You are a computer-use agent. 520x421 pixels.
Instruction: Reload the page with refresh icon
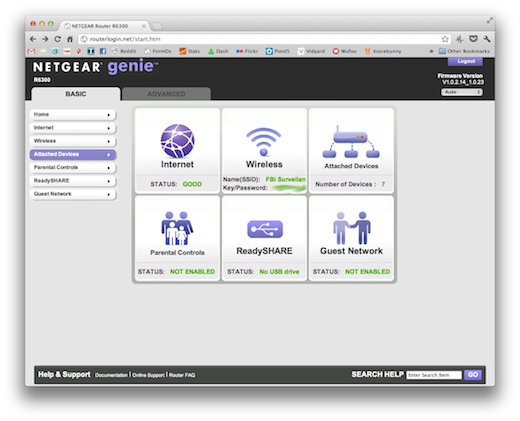[x=57, y=39]
